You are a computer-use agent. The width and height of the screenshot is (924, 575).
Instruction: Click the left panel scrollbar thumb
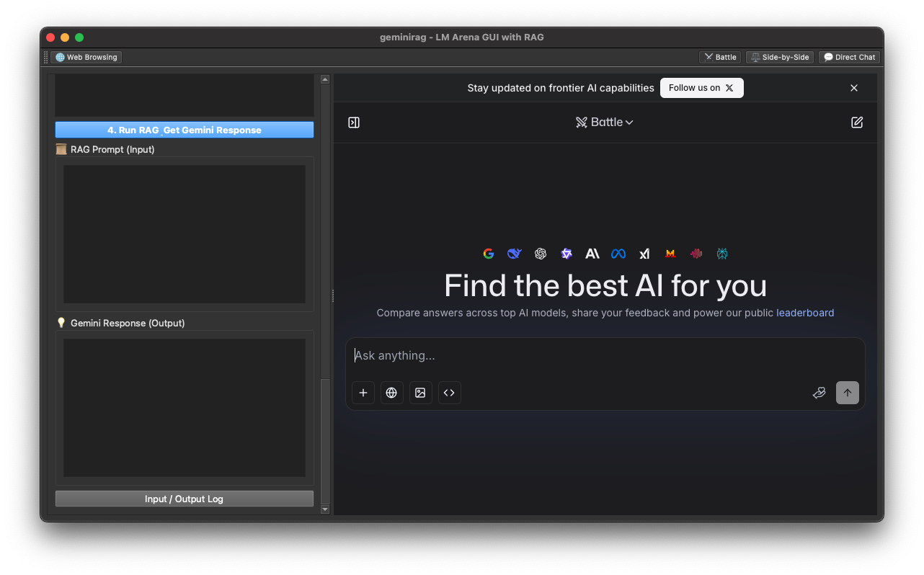coord(325,441)
